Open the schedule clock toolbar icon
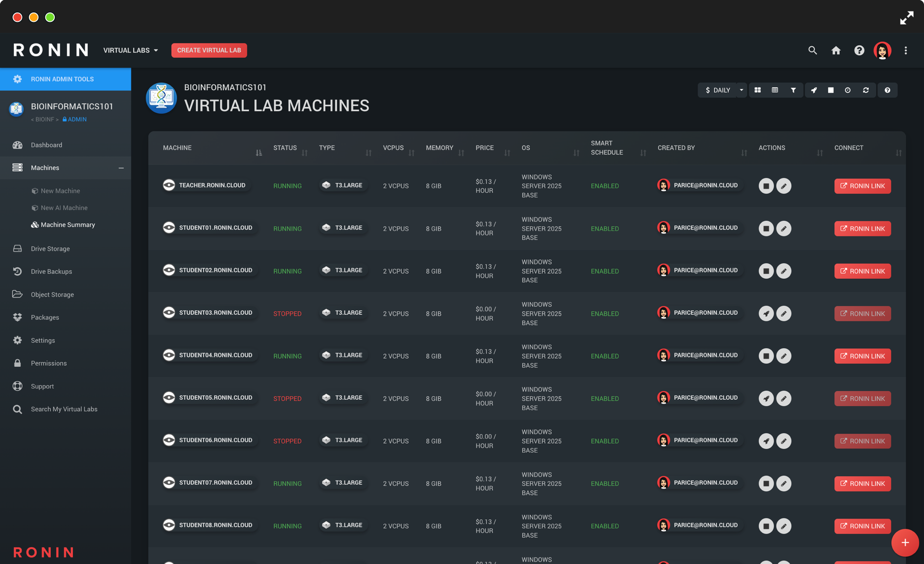This screenshot has height=564, width=924. 848,90
